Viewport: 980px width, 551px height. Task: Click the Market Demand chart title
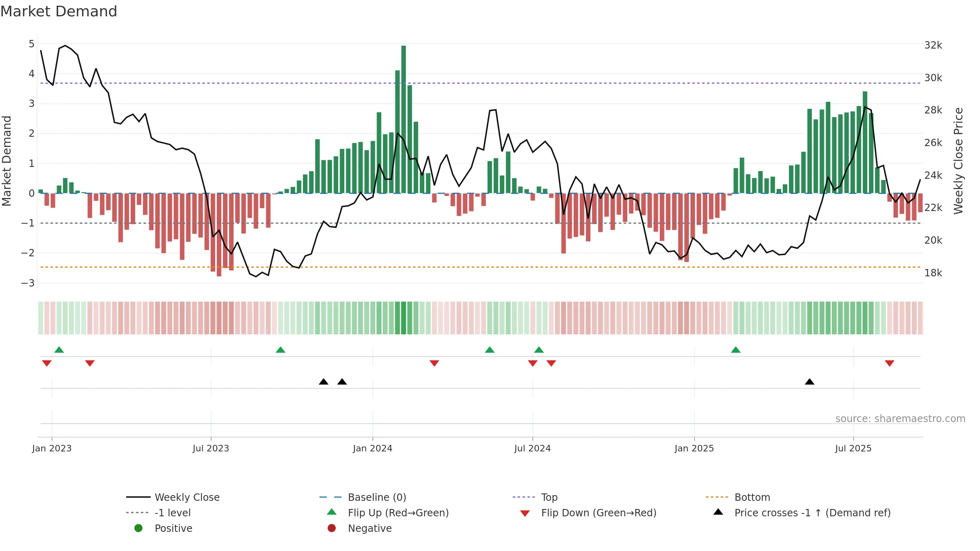pyautogui.click(x=59, y=11)
